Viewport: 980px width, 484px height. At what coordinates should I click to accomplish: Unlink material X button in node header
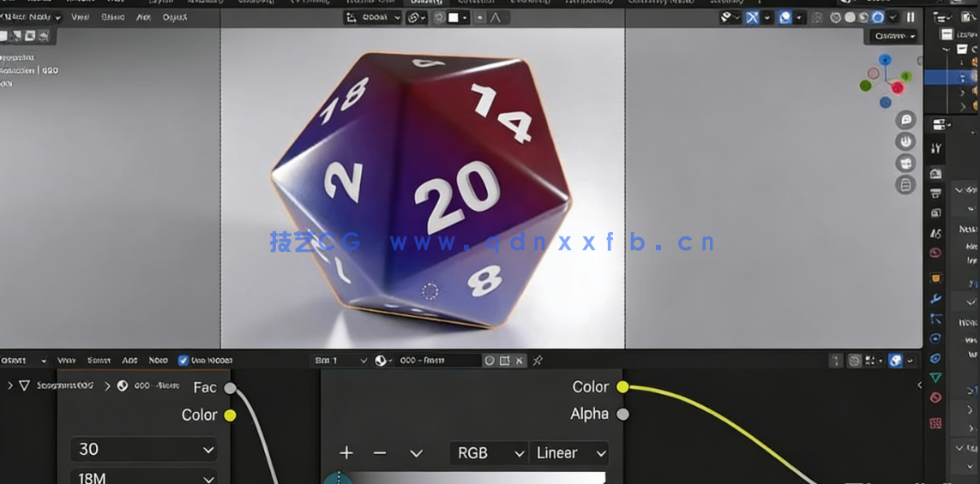coord(520,361)
